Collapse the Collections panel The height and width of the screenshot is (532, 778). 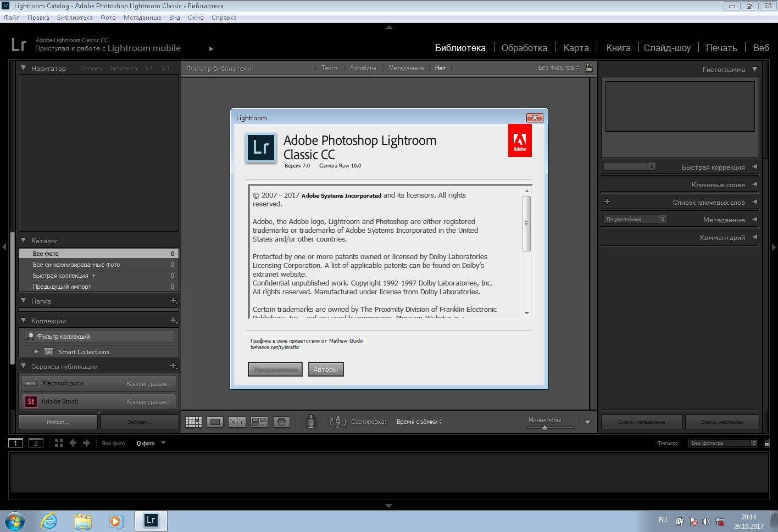24,321
